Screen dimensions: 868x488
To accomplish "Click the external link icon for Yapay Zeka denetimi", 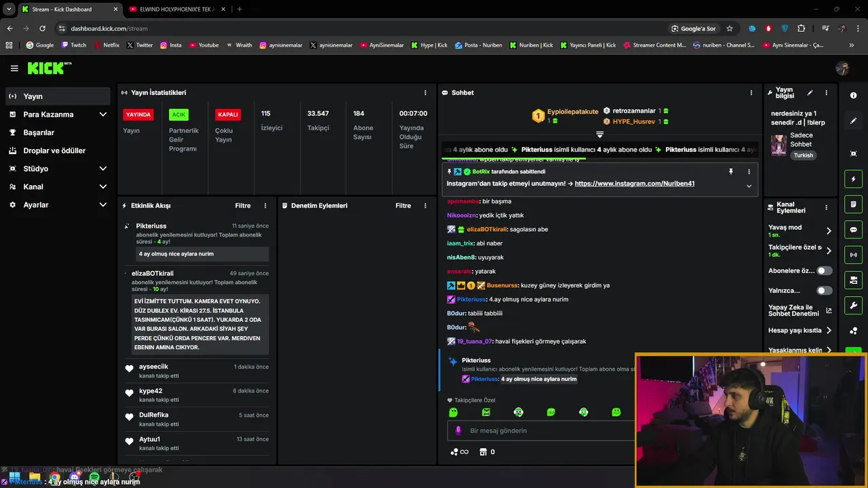I will 829,311.
